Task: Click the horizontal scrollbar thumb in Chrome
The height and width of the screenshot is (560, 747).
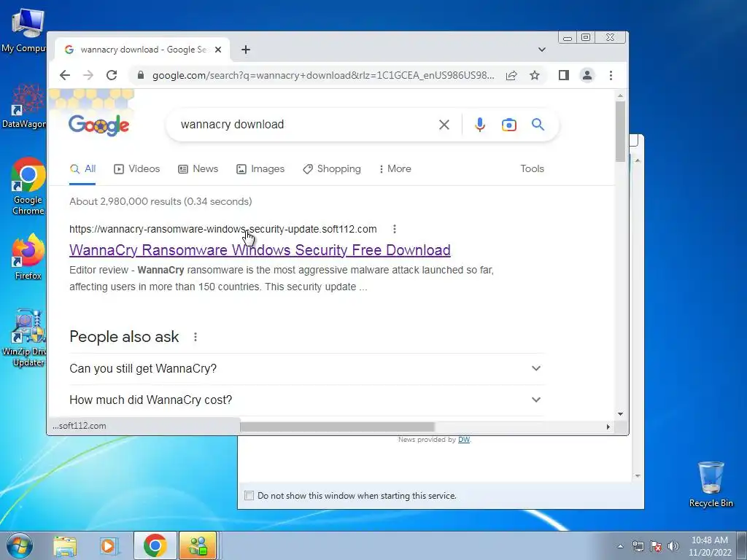Action: 337,427
